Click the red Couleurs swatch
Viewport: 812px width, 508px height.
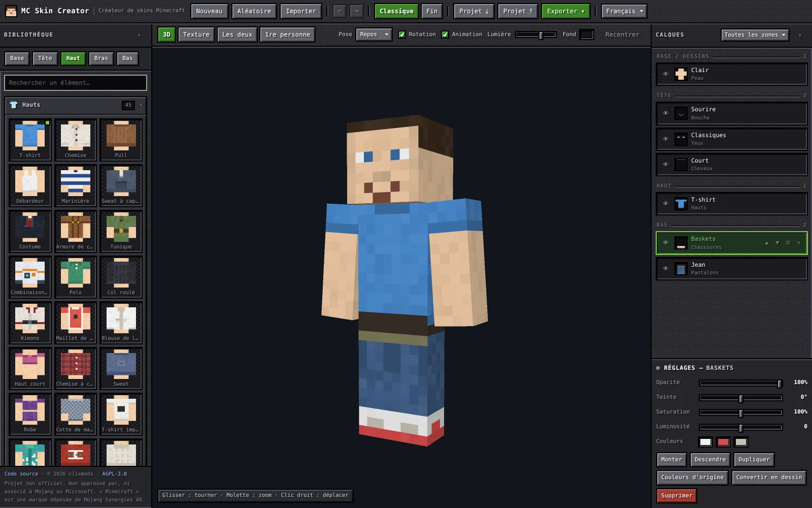coord(723,442)
